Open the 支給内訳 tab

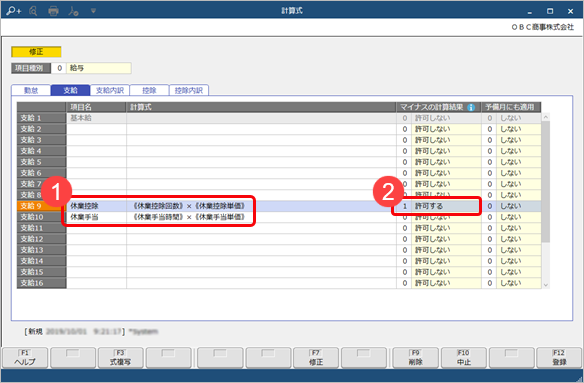(110, 90)
